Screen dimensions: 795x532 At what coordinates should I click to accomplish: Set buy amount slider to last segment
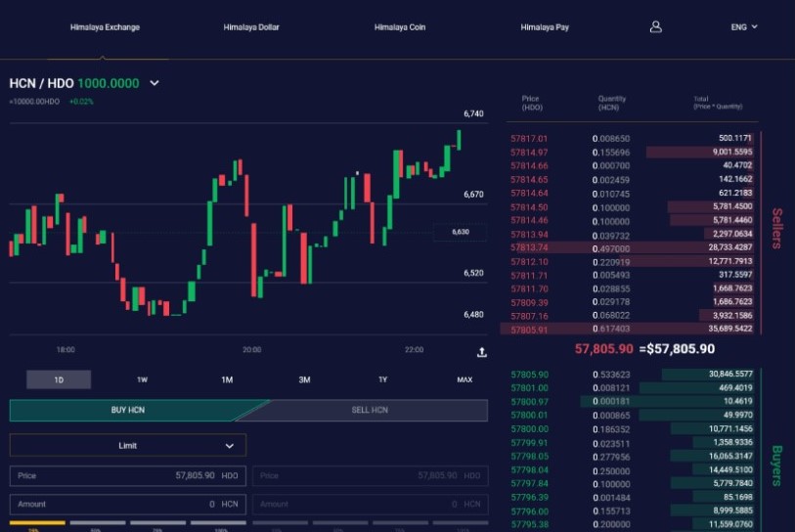click(218, 522)
